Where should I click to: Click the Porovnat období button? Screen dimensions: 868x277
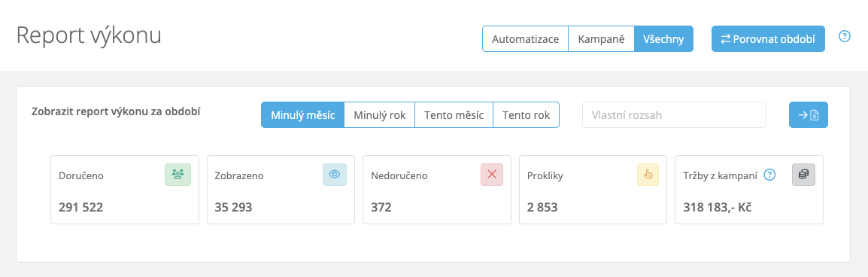click(768, 39)
